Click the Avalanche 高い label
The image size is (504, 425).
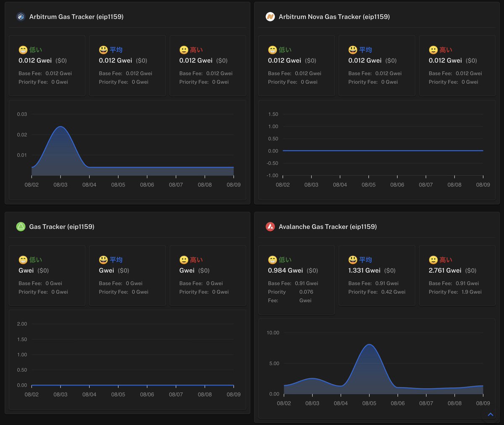[x=446, y=260]
